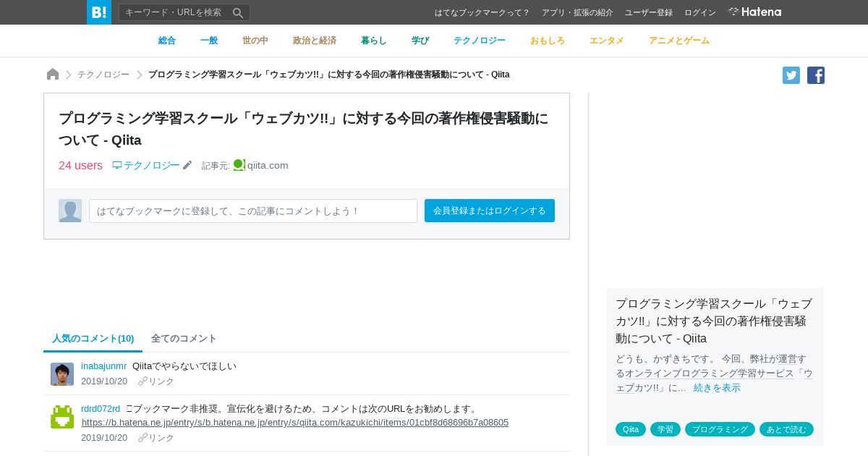Click the テクノロジー breadcrumb link
Screen dimensions: 868x456
pos(103,75)
